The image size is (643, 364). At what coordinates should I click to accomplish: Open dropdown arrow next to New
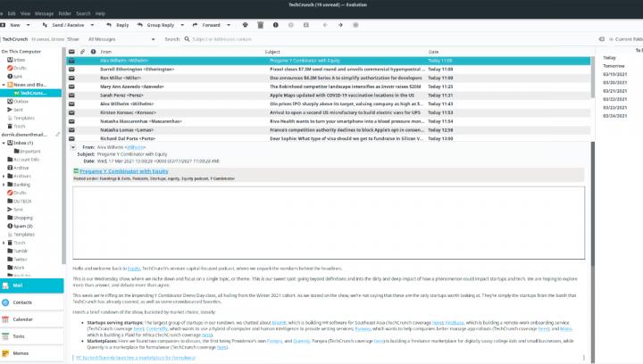(28, 25)
